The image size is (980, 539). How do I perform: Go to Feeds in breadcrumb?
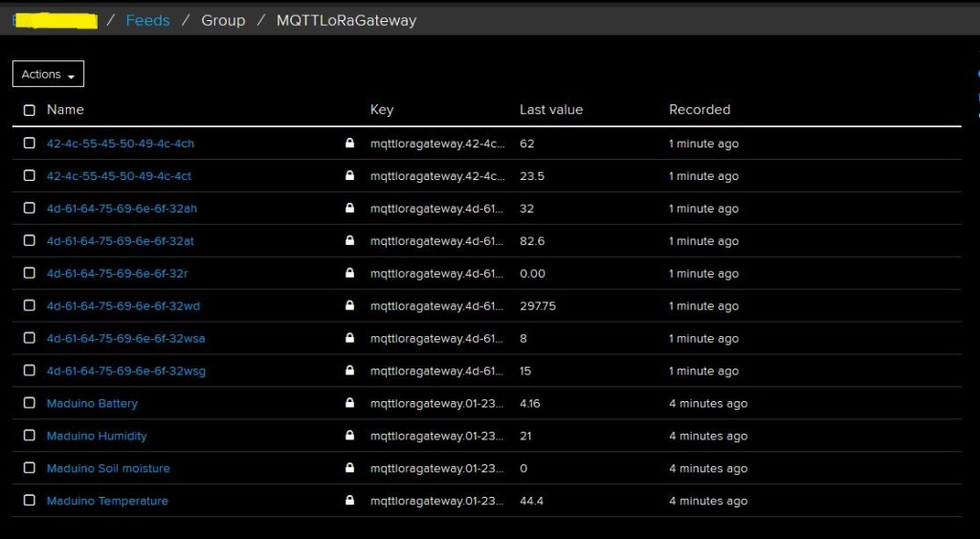pyautogui.click(x=147, y=20)
